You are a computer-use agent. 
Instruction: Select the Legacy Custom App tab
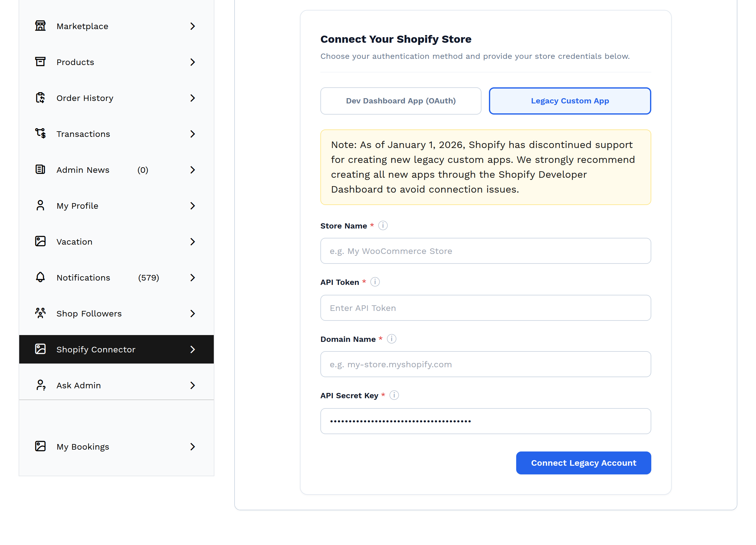click(x=570, y=101)
